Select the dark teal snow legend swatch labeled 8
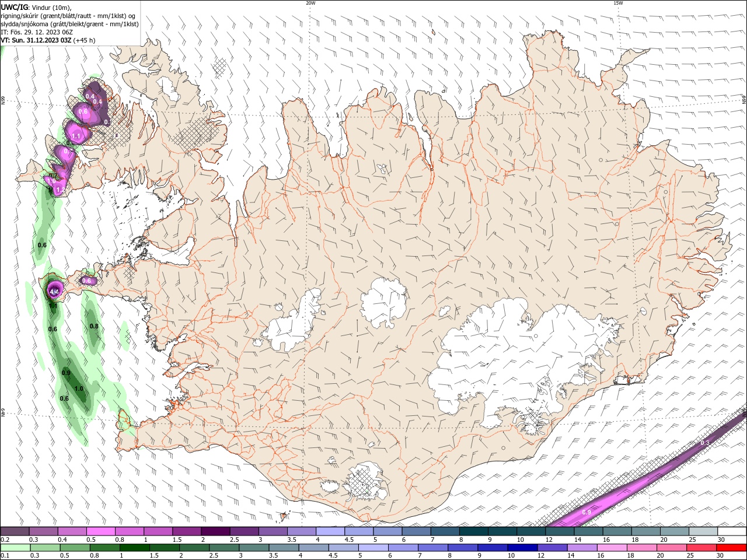 tap(473, 531)
